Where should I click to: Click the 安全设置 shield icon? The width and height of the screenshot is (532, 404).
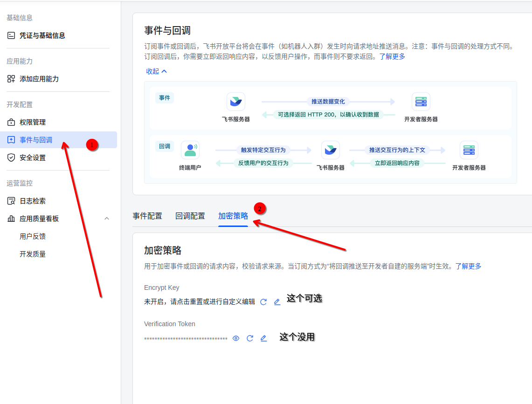[10, 157]
